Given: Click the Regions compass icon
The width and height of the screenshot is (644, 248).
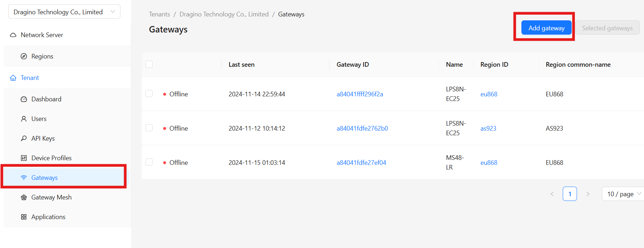Looking at the screenshot, I should [x=24, y=56].
